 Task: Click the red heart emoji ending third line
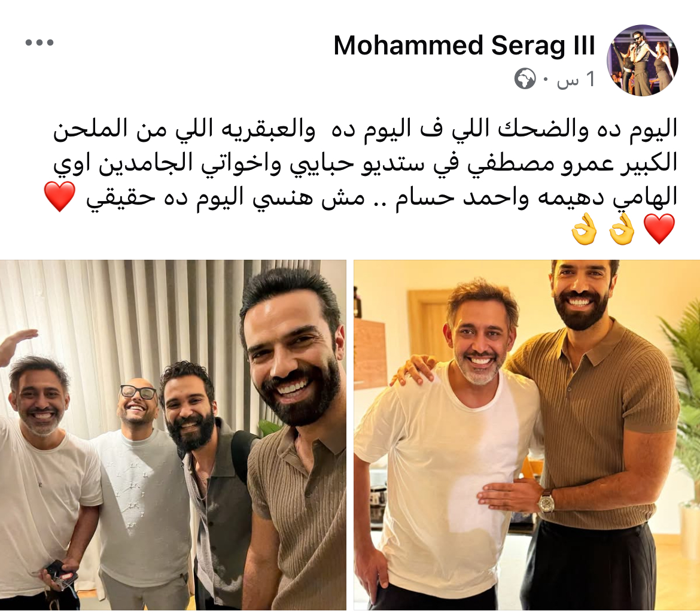pos(60,197)
